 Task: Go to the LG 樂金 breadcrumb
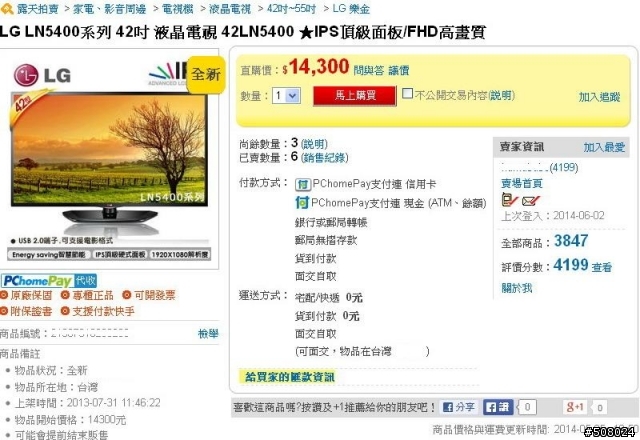point(351,9)
